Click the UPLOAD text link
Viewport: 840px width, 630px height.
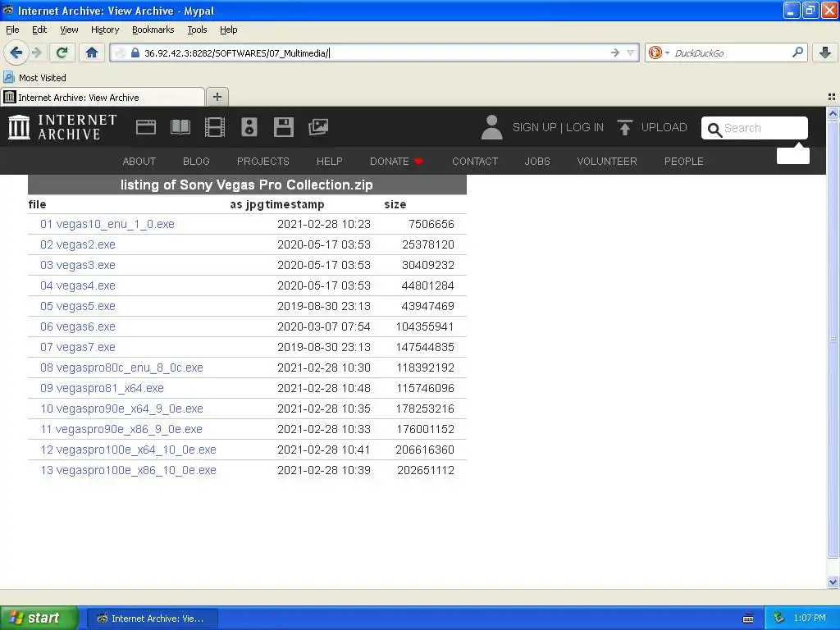664,127
